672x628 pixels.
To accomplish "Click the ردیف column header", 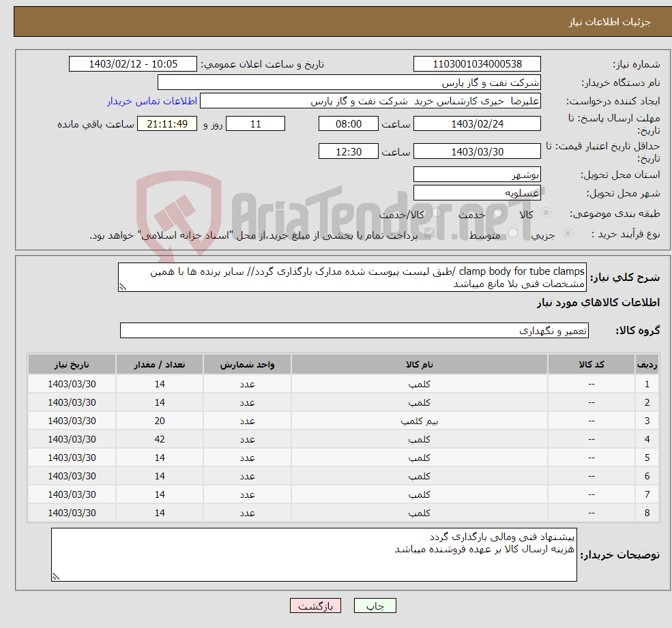I will [647, 364].
